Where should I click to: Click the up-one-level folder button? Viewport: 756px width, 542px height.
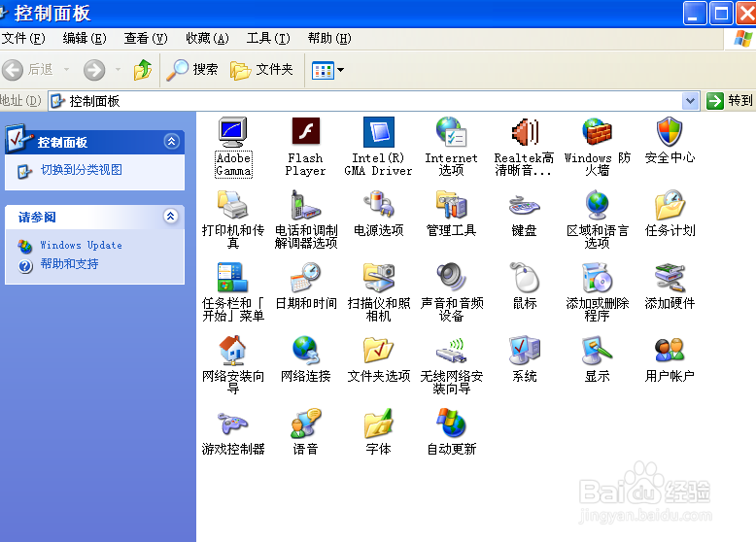[142, 70]
